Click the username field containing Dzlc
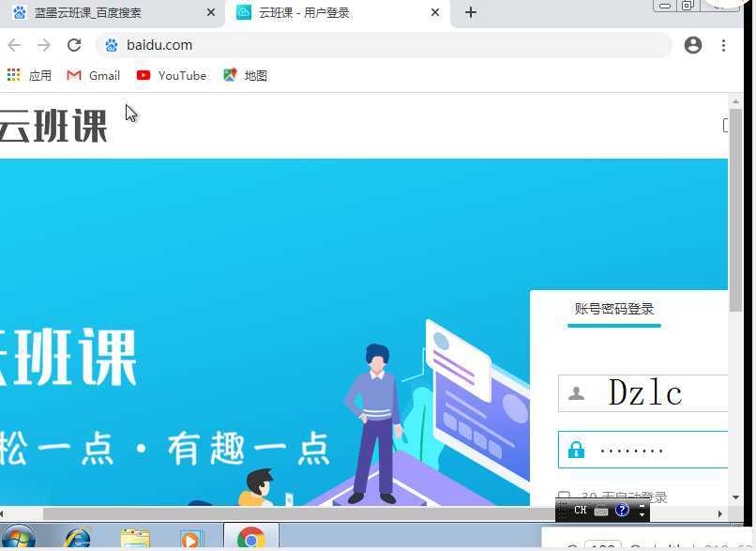 point(643,393)
